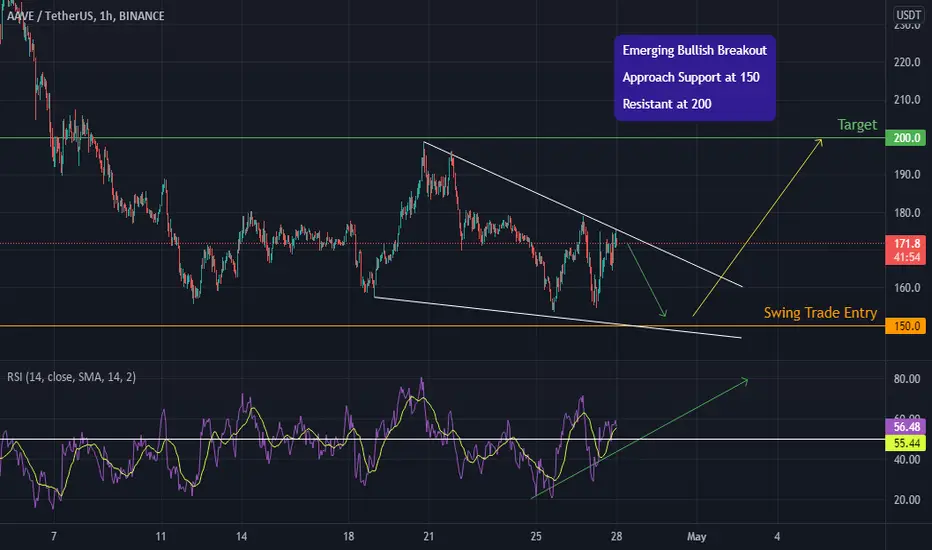Click the yellow 55.44 RSI average tag

pyautogui.click(x=906, y=443)
